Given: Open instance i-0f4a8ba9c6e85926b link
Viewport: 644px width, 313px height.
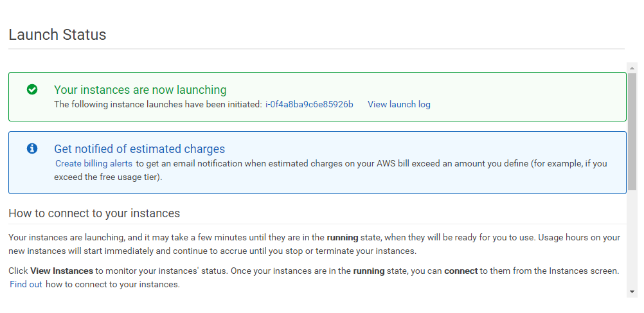Looking at the screenshot, I should click(309, 104).
